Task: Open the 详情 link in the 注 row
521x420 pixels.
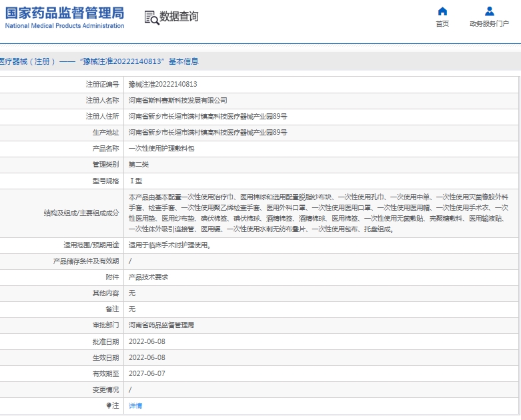Action: click(x=135, y=405)
